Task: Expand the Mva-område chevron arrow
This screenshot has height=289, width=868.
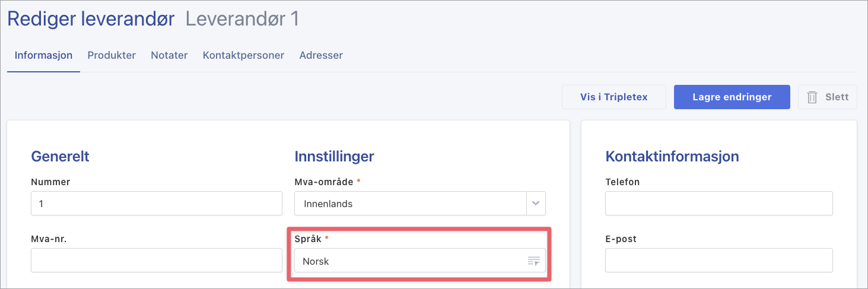Action: coord(536,204)
